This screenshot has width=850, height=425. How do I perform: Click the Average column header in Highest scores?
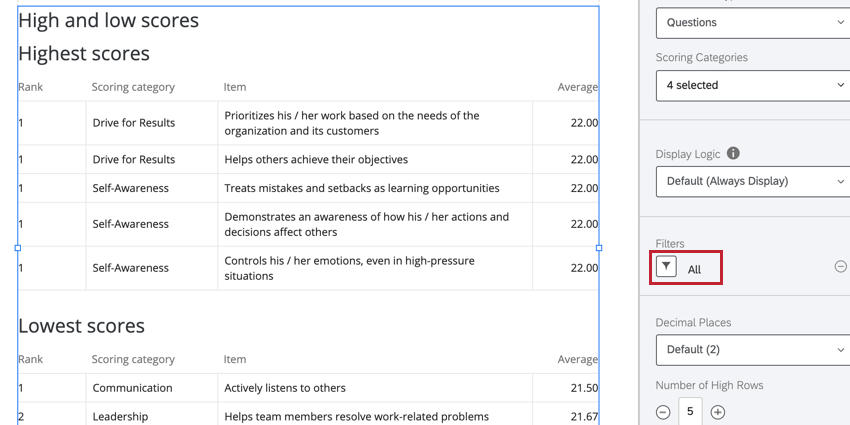pyautogui.click(x=577, y=87)
